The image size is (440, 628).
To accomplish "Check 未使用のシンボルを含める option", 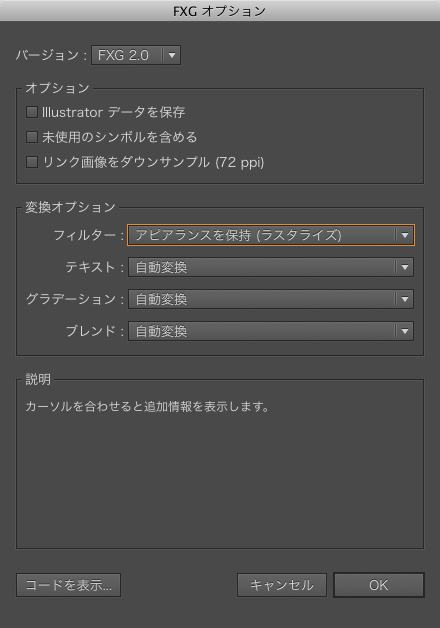I will 32,137.
